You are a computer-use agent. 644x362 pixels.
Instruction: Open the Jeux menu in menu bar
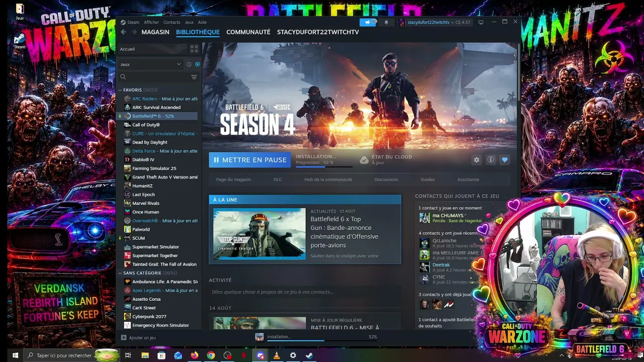[x=189, y=22]
